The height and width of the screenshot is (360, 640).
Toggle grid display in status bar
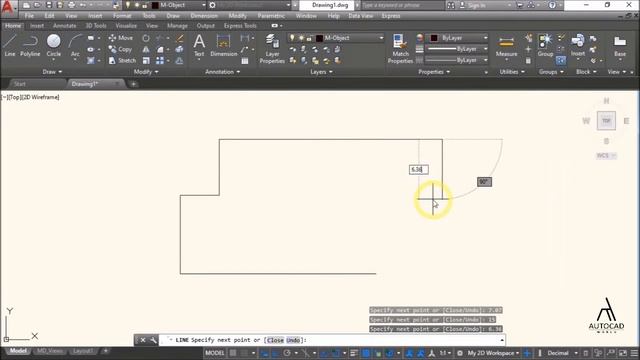(x=233, y=353)
